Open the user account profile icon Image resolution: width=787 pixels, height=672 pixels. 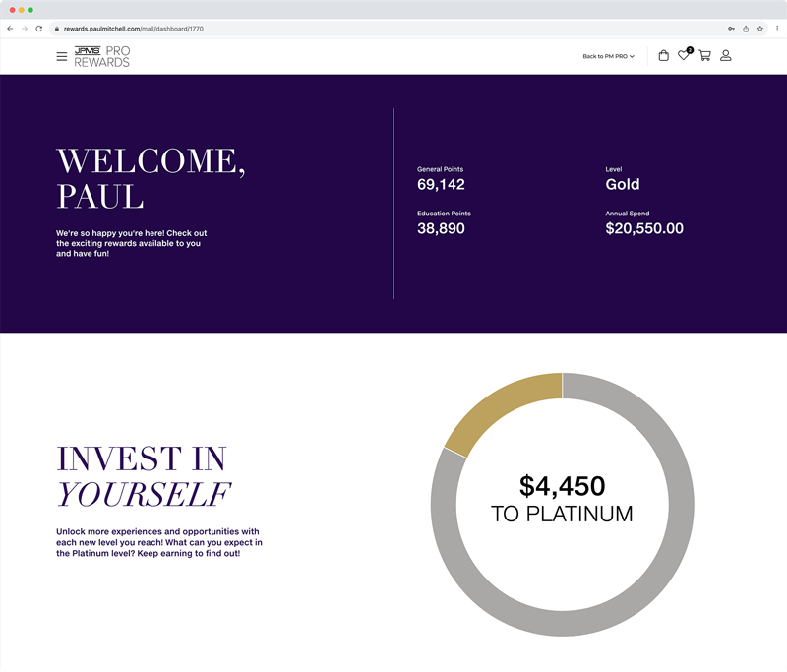(726, 56)
